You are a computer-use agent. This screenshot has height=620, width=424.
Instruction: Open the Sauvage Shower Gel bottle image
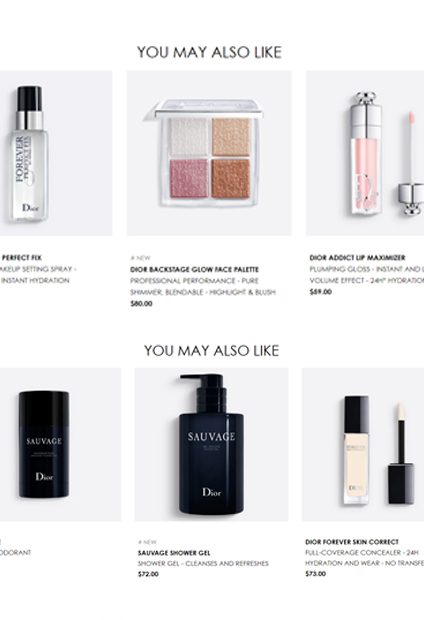click(x=211, y=444)
